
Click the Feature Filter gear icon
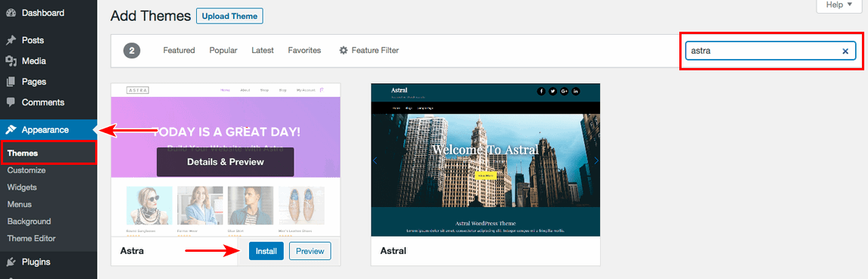tap(343, 51)
